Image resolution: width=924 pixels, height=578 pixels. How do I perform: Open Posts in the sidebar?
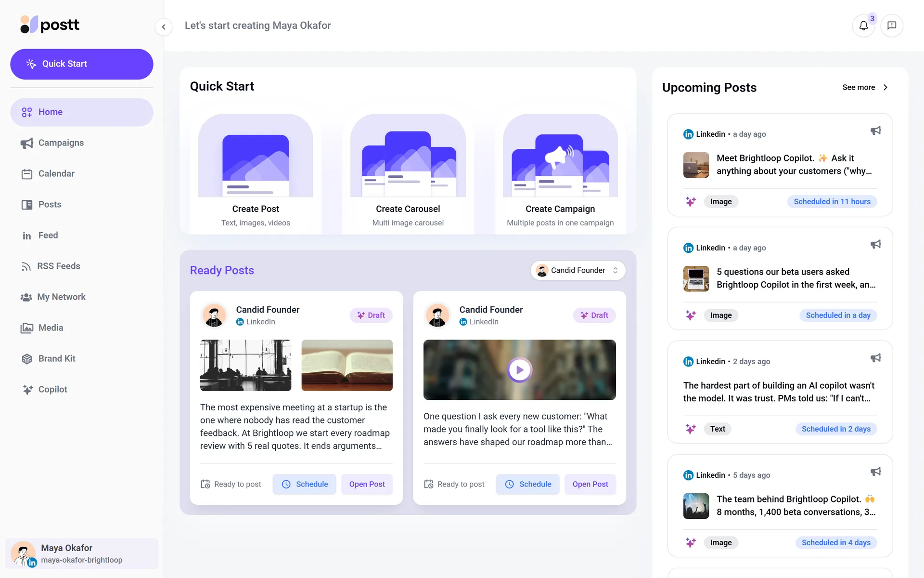click(x=82, y=205)
